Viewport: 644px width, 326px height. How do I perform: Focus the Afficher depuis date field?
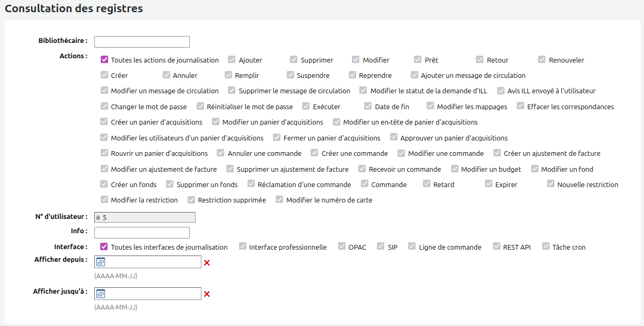coord(148,262)
